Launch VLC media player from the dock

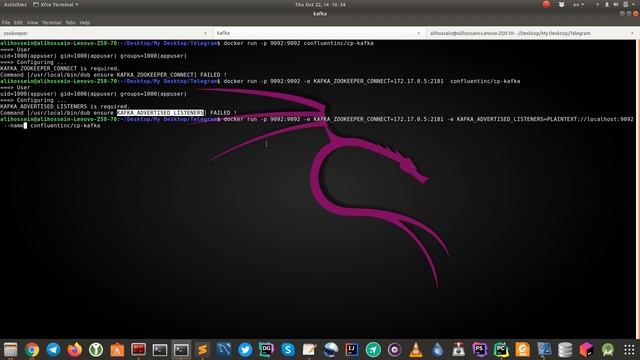pyautogui.click(x=416, y=350)
